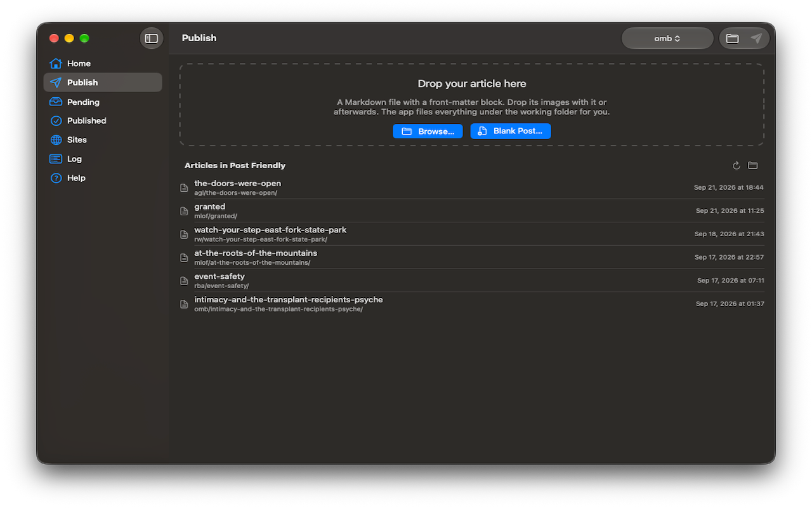Click the Publish paper plane sidebar icon
812x508 pixels.
[56, 83]
